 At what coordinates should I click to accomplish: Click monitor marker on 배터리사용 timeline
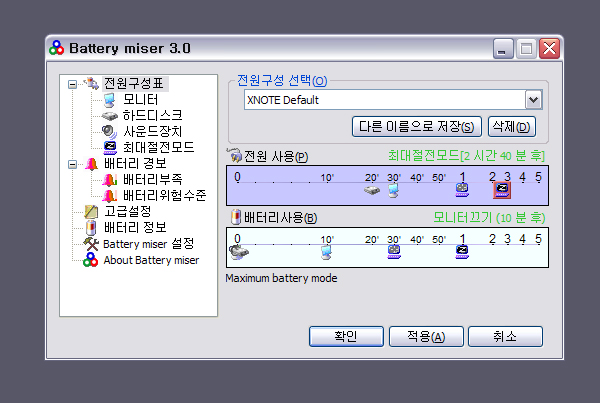click(x=326, y=251)
